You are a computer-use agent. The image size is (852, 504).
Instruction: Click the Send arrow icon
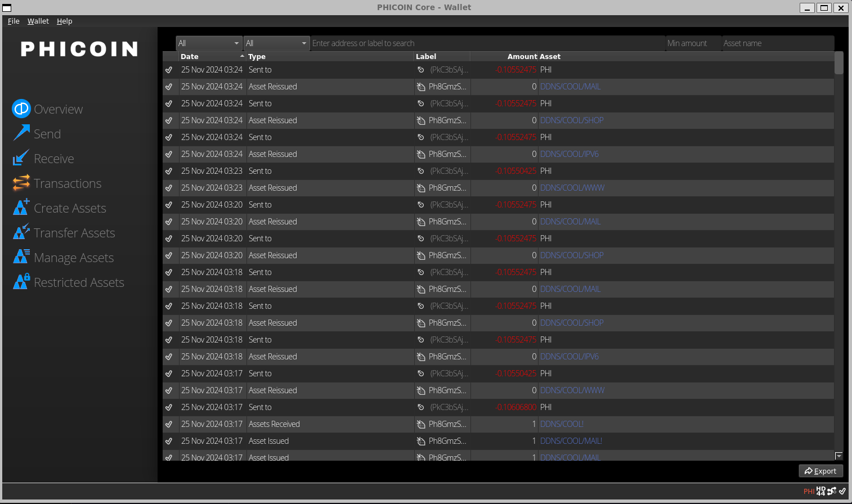point(21,133)
